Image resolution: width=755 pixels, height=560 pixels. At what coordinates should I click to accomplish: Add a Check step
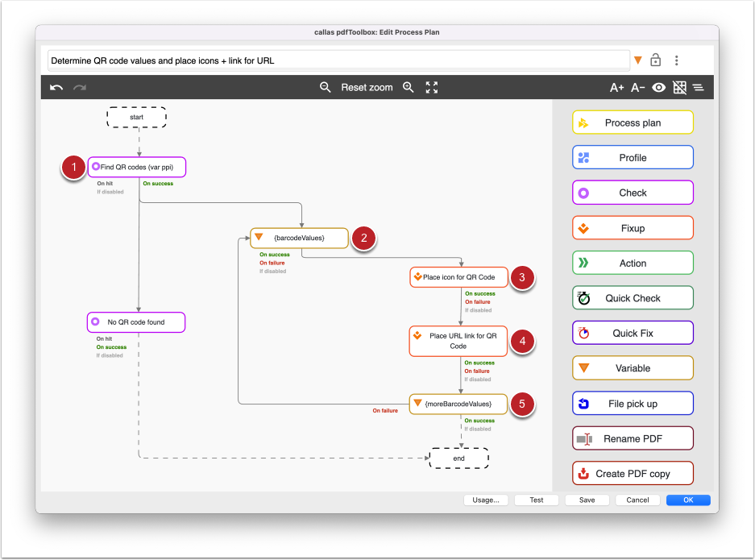tap(633, 193)
